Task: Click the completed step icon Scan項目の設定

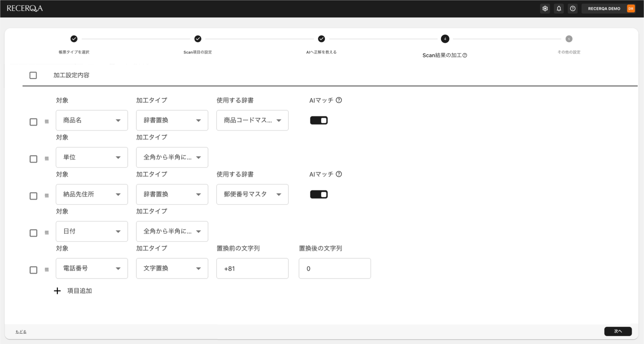Action: 198,39
